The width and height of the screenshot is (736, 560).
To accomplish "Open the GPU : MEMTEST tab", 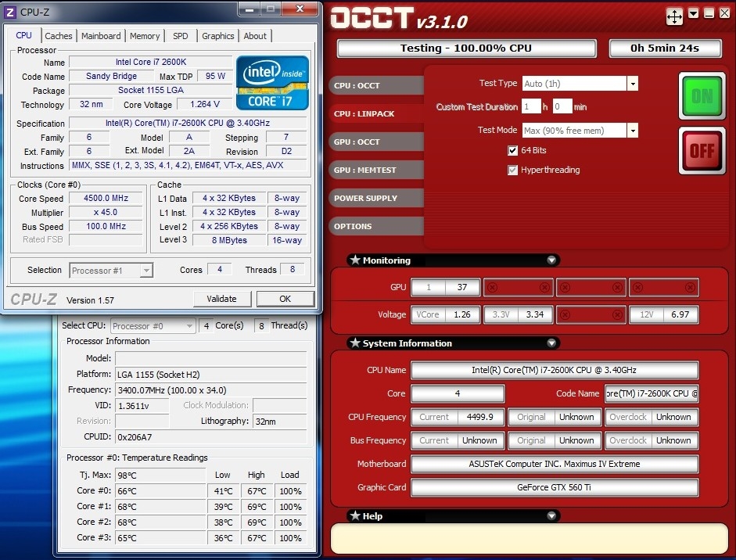I will (x=376, y=170).
